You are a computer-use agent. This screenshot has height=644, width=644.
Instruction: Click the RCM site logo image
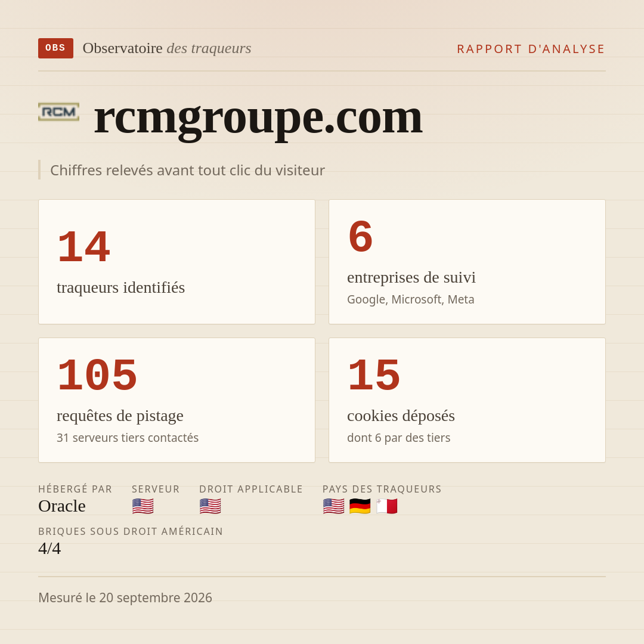point(58,112)
